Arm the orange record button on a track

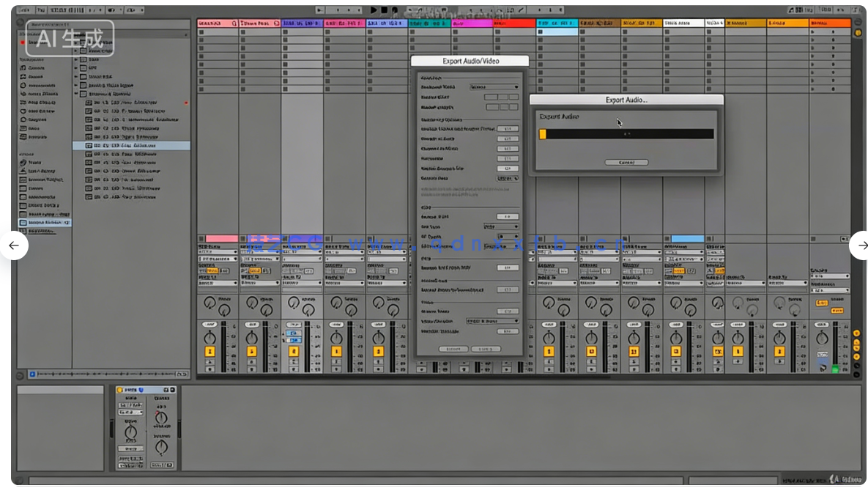210,369
